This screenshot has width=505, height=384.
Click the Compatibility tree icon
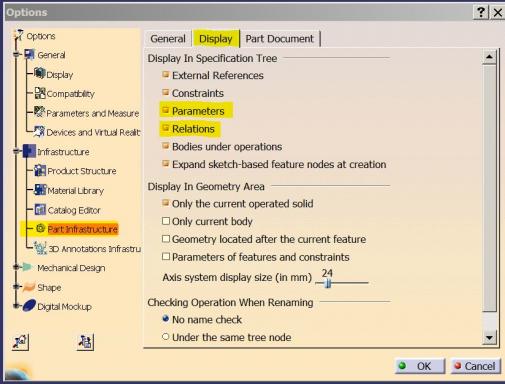tap(40, 93)
